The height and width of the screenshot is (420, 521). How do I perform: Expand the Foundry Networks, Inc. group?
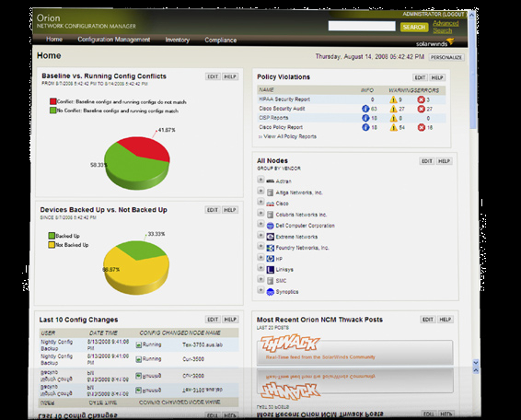[260, 247]
